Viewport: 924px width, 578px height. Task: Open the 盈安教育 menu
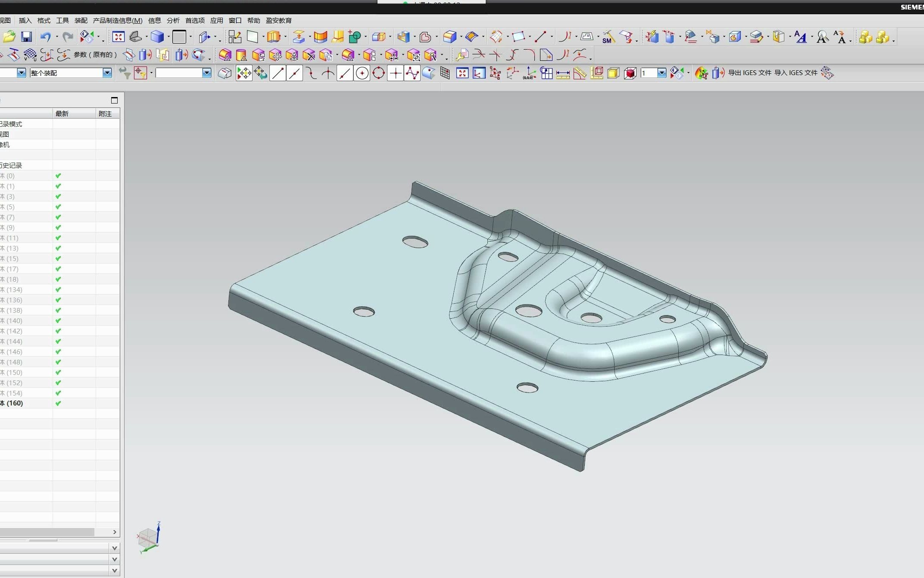(279, 20)
